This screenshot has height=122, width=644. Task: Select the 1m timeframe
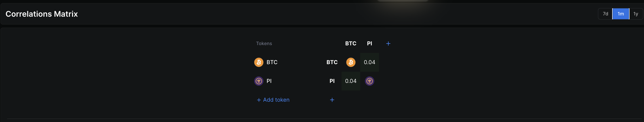pos(621,14)
